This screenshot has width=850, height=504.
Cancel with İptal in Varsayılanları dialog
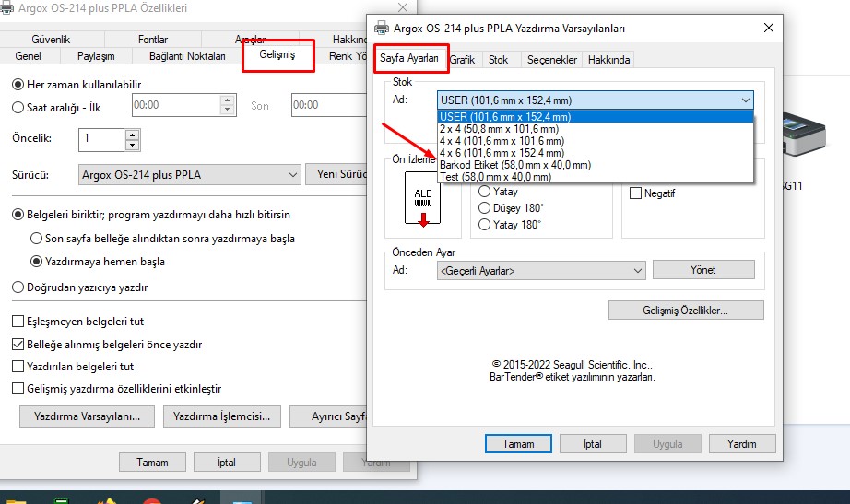pyautogui.click(x=593, y=444)
